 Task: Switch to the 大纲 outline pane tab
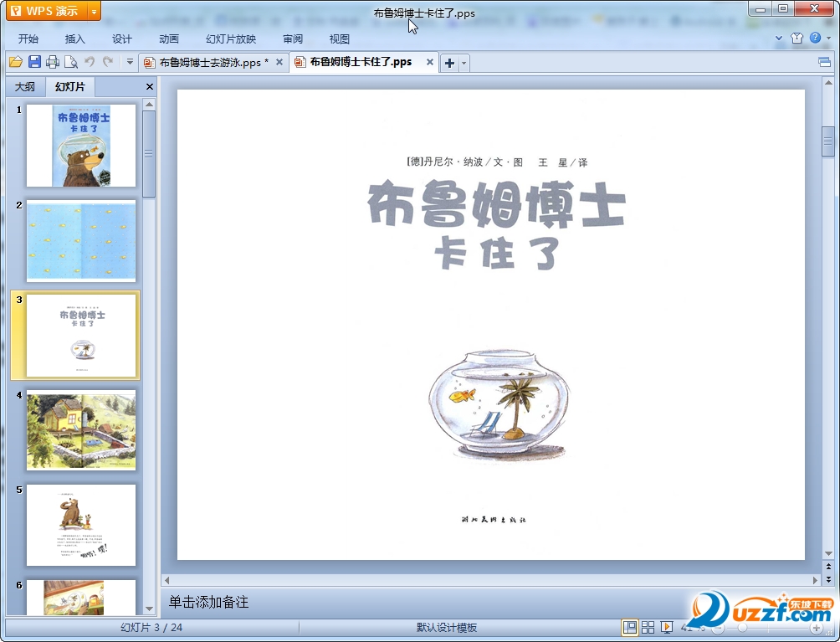(24, 87)
